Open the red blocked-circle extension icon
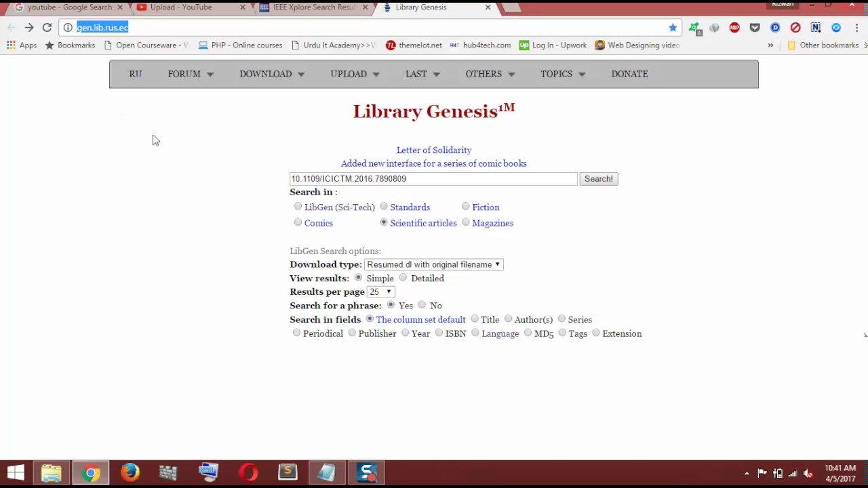The image size is (868, 488). pyautogui.click(x=795, y=27)
